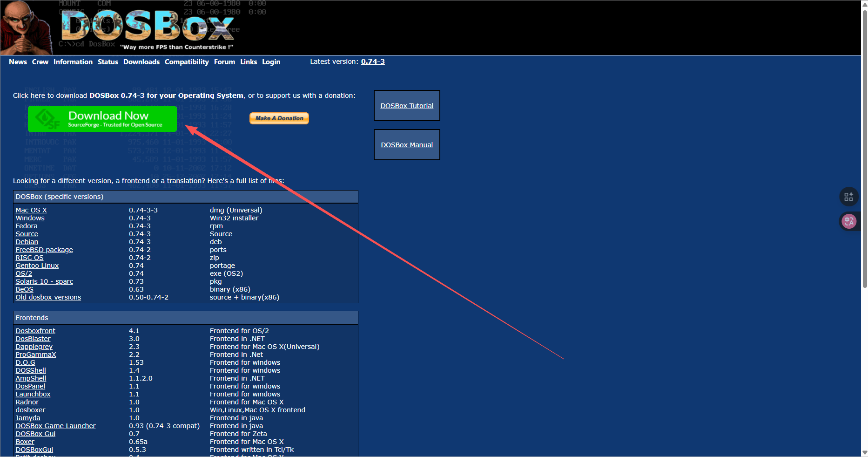Screen dimensions: 868x457
Task: Select Login in the navigation bar
Action: [x=271, y=62]
